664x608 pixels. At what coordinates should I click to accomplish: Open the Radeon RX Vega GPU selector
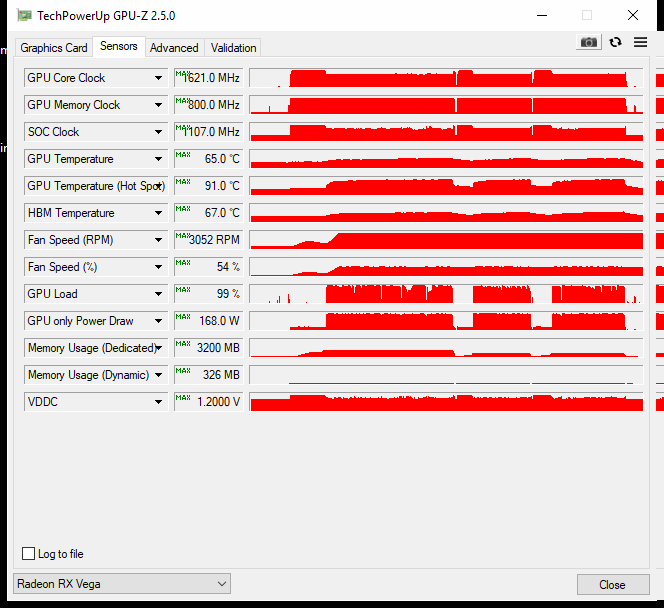coord(122,584)
